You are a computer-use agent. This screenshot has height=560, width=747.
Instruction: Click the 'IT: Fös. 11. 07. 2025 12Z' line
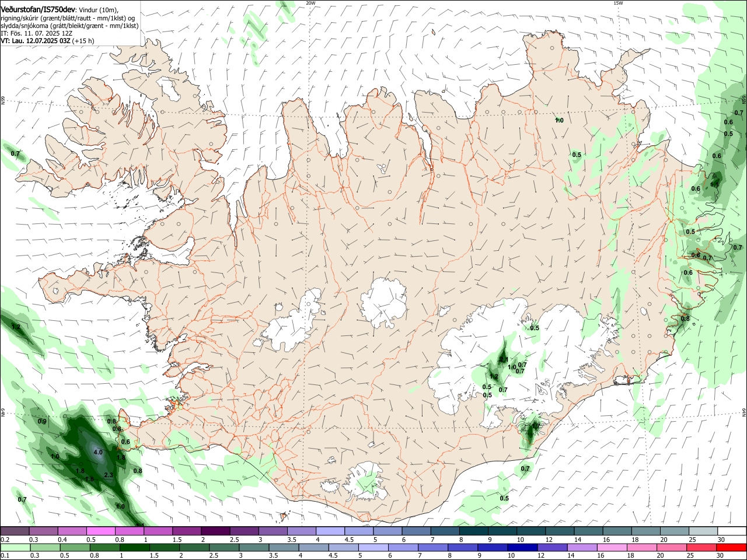tap(37, 33)
